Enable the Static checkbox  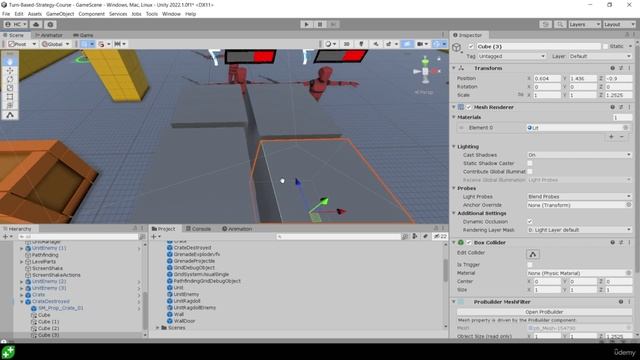606,47
